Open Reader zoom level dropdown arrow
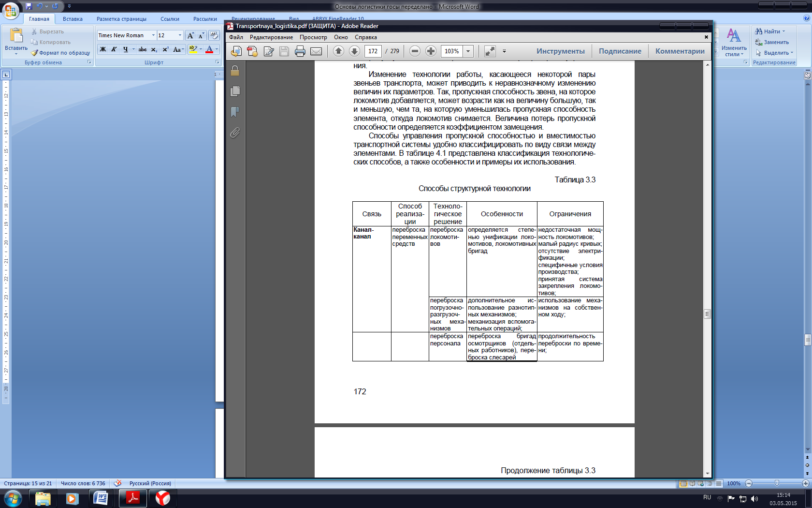 tap(468, 51)
